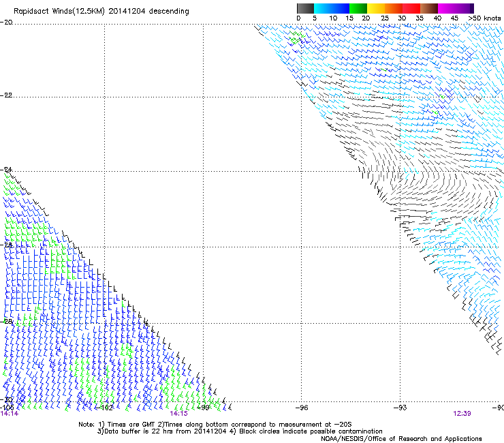Click the magenta 40-45 knots legend color

(x=447, y=8)
